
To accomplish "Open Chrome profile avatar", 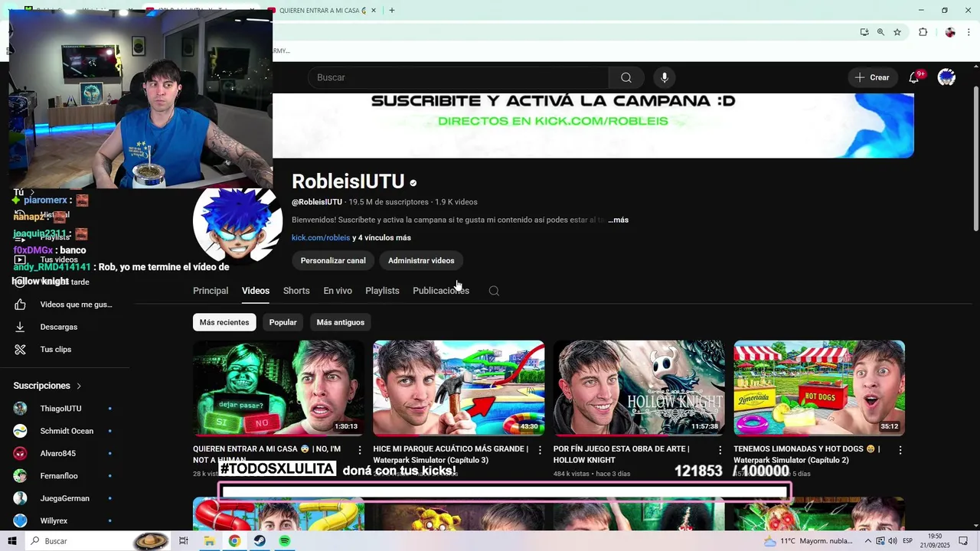I will (950, 32).
